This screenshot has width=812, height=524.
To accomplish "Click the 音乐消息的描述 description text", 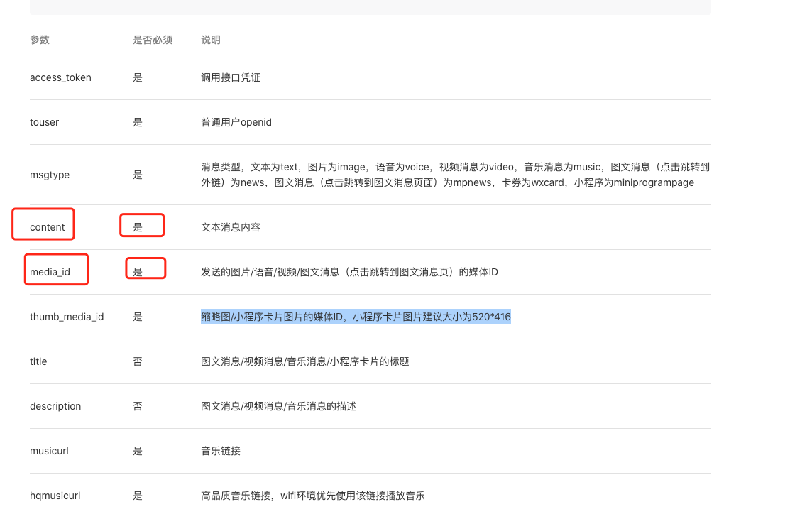I will (x=279, y=406).
